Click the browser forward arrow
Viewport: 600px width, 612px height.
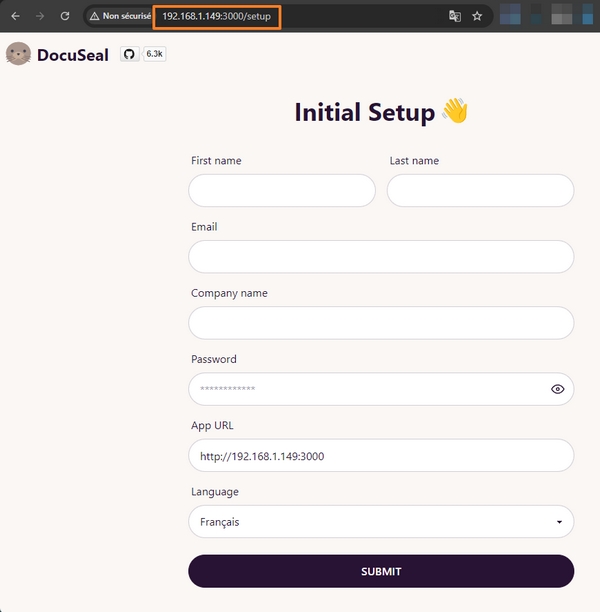(x=40, y=16)
